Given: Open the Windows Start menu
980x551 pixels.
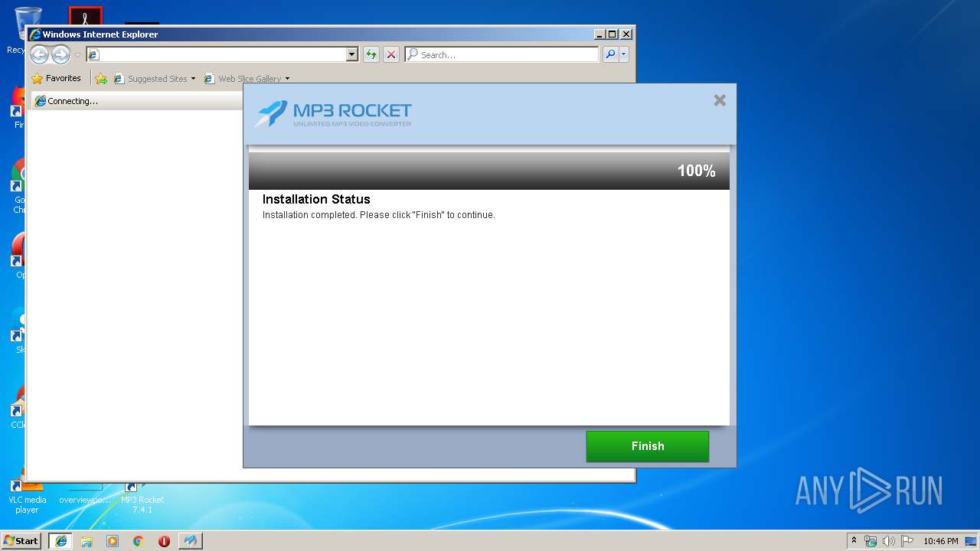Looking at the screenshot, I should point(21,540).
